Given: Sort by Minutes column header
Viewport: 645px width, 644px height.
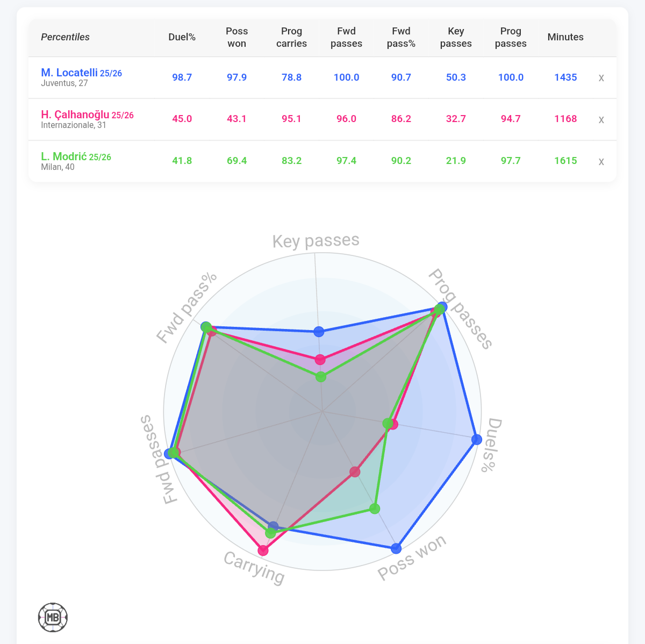Looking at the screenshot, I should (565, 37).
